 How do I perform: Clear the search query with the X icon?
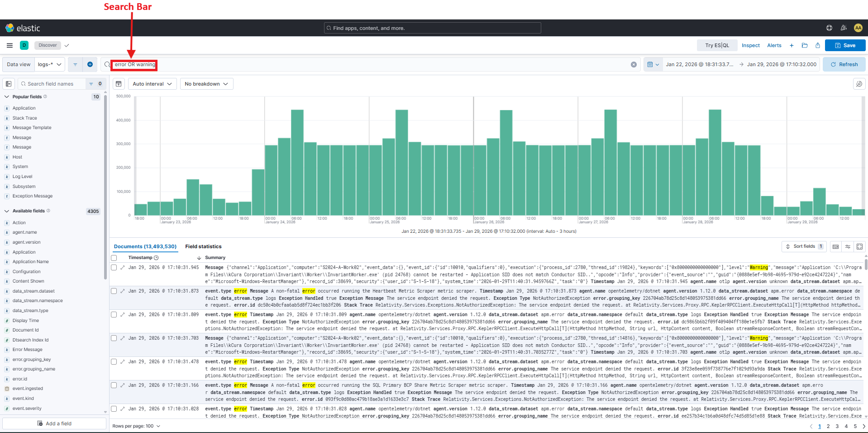click(634, 64)
